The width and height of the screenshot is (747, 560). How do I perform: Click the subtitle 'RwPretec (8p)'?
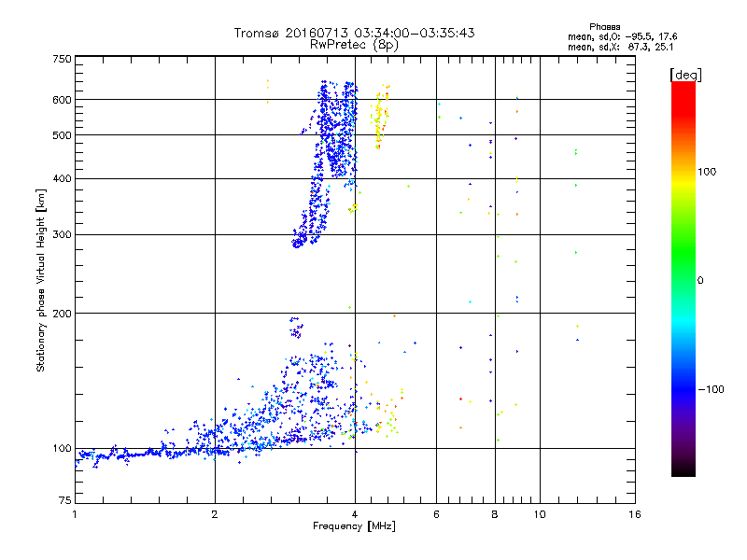[x=354, y=45]
